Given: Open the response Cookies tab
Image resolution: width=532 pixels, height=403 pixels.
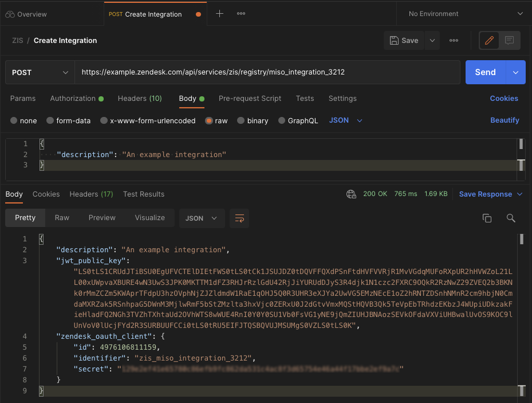Looking at the screenshot, I should tap(46, 194).
